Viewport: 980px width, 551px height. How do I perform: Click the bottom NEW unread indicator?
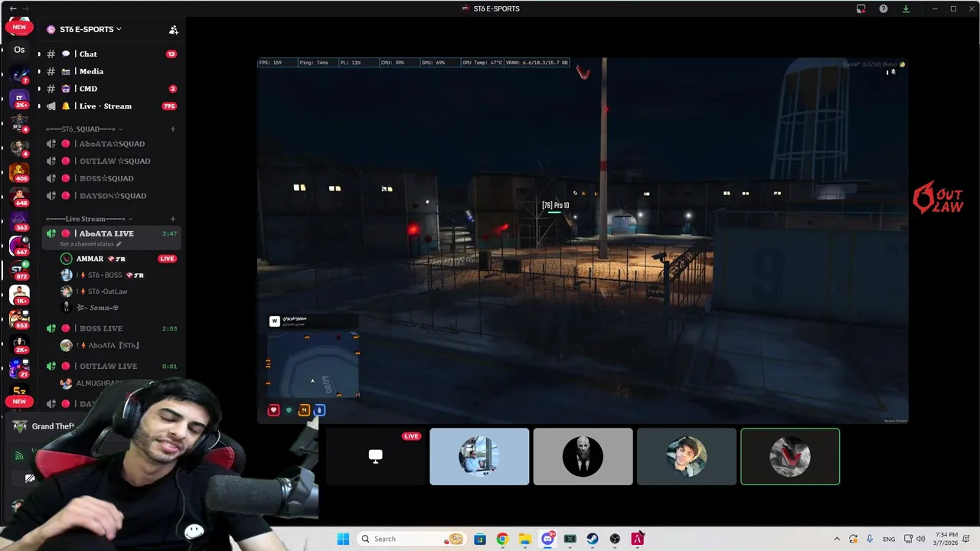(x=19, y=401)
